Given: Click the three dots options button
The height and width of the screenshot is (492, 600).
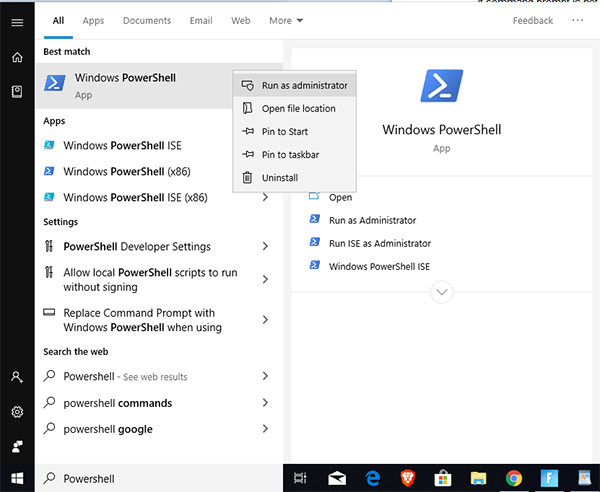Looking at the screenshot, I should (x=577, y=21).
